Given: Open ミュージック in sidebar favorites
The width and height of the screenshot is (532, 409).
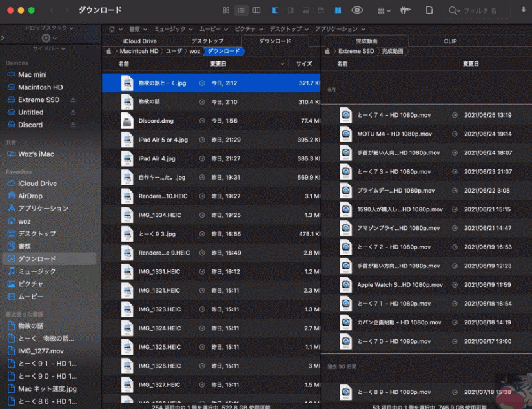Looking at the screenshot, I should point(37,271).
